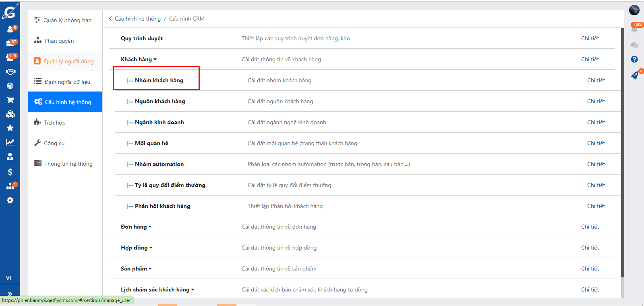The height and width of the screenshot is (306, 644).
Task: Open the handshake icon in left sidebar
Action: (10, 72)
